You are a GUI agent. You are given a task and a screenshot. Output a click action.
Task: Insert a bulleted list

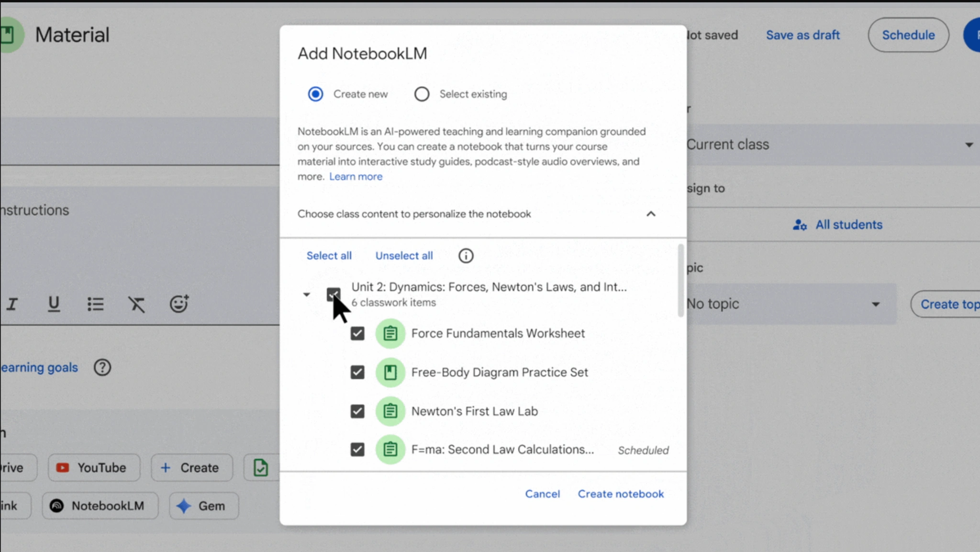click(95, 304)
